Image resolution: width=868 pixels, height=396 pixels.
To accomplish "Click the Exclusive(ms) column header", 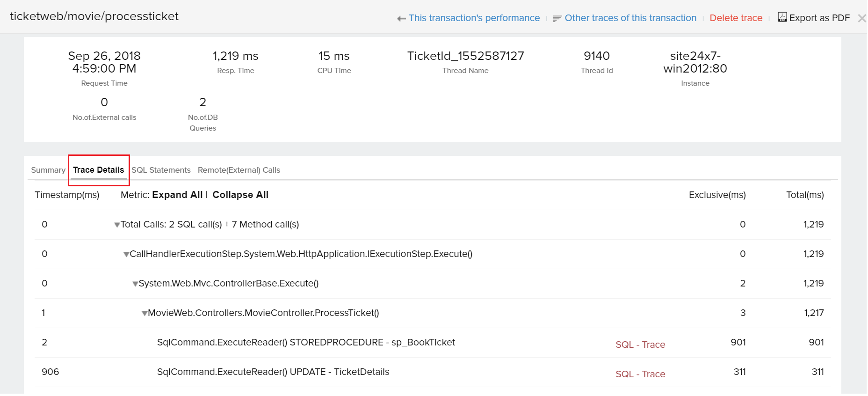I will click(x=717, y=195).
